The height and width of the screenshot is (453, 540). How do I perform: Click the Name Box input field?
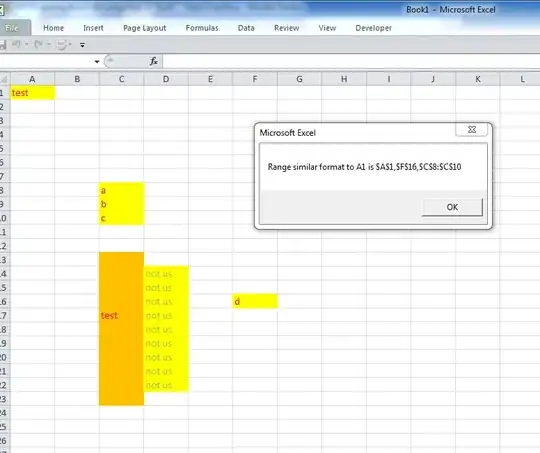coord(46,62)
